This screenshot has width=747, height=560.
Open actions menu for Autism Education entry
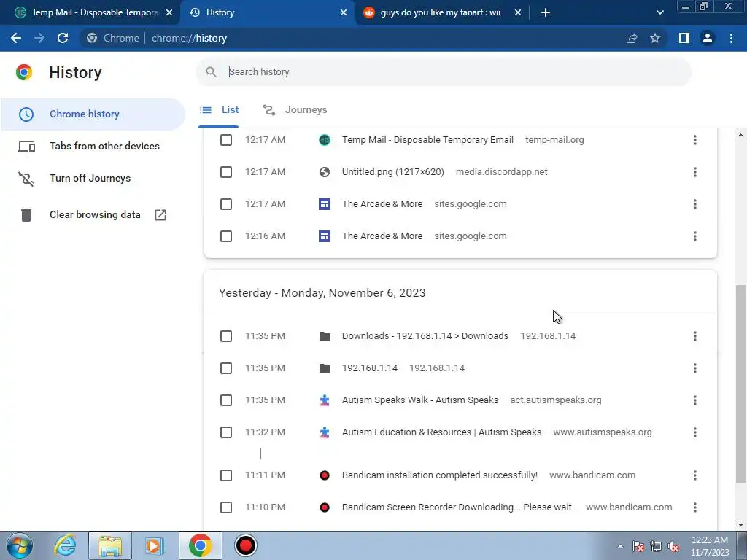coord(695,432)
